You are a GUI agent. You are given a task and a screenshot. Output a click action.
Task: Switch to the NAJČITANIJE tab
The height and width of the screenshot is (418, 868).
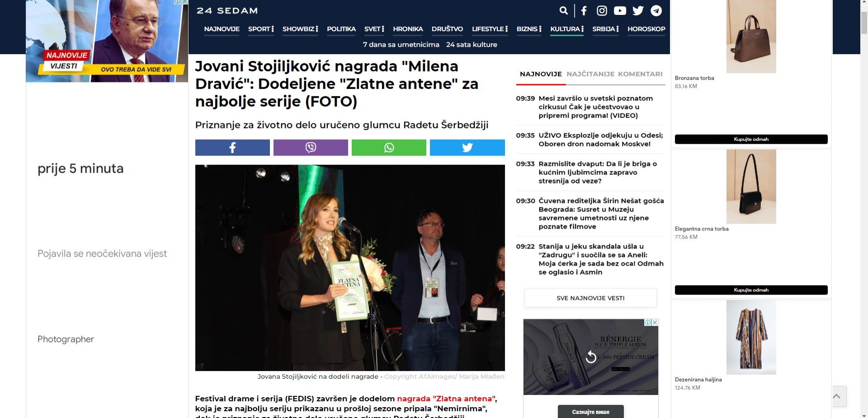pyautogui.click(x=590, y=74)
